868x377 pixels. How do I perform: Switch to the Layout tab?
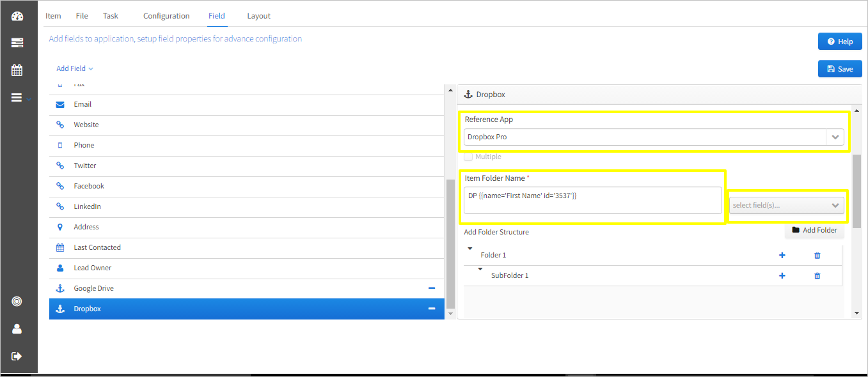tap(259, 15)
